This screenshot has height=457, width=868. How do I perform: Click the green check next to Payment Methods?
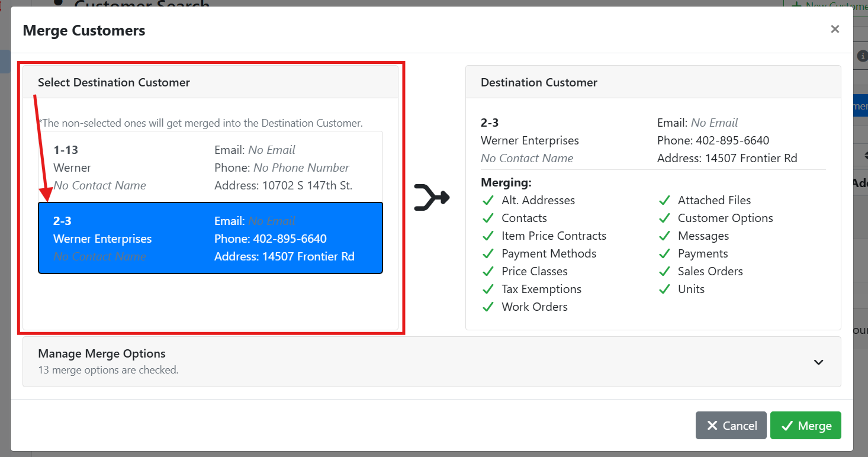(x=488, y=254)
